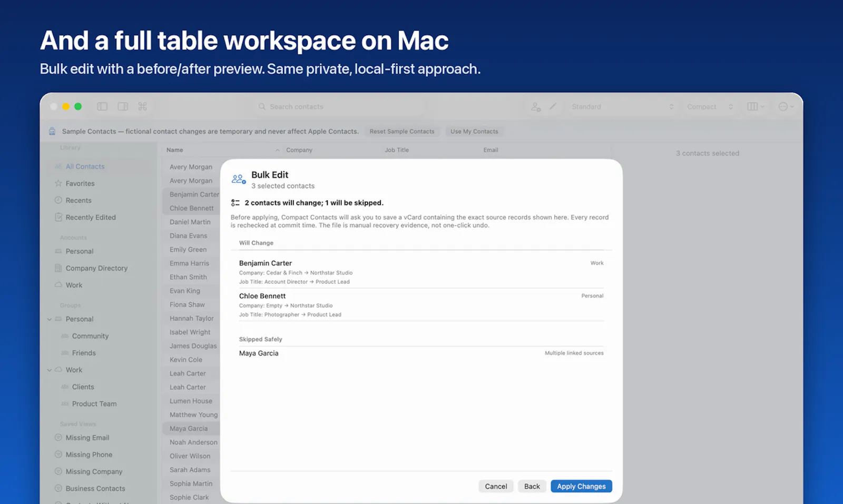Click the Benjamin Carter entry in Will Change
The height and width of the screenshot is (504, 843).
pos(421,272)
